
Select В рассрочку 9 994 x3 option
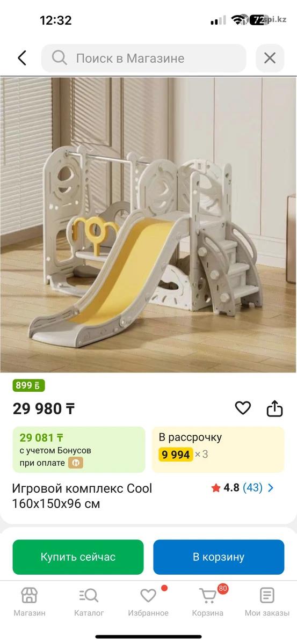[218, 450]
